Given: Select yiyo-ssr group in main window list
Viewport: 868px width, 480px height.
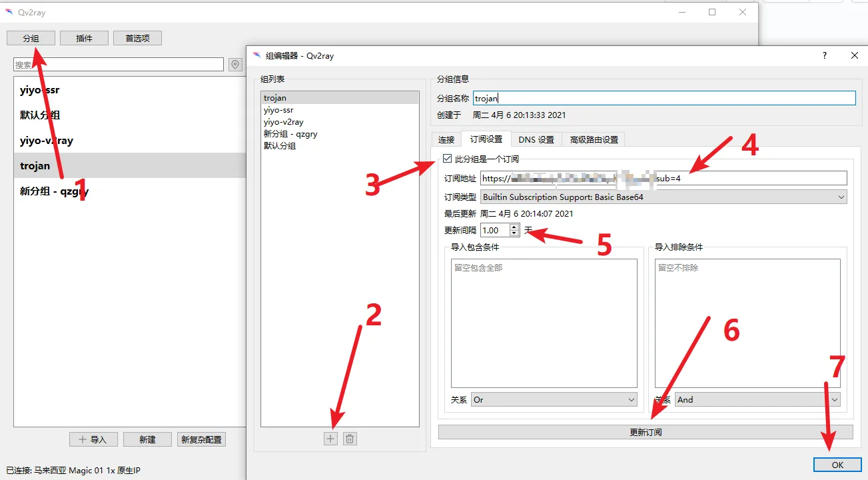Looking at the screenshot, I should coord(130,90).
